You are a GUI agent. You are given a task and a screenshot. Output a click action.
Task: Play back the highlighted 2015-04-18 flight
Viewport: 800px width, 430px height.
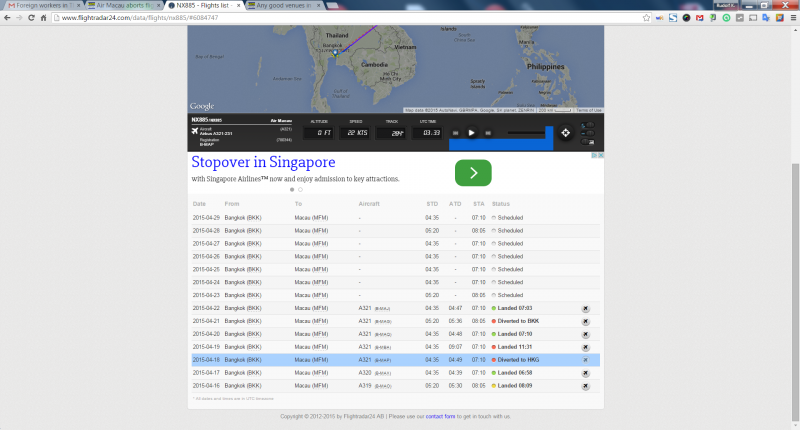[585, 360]
